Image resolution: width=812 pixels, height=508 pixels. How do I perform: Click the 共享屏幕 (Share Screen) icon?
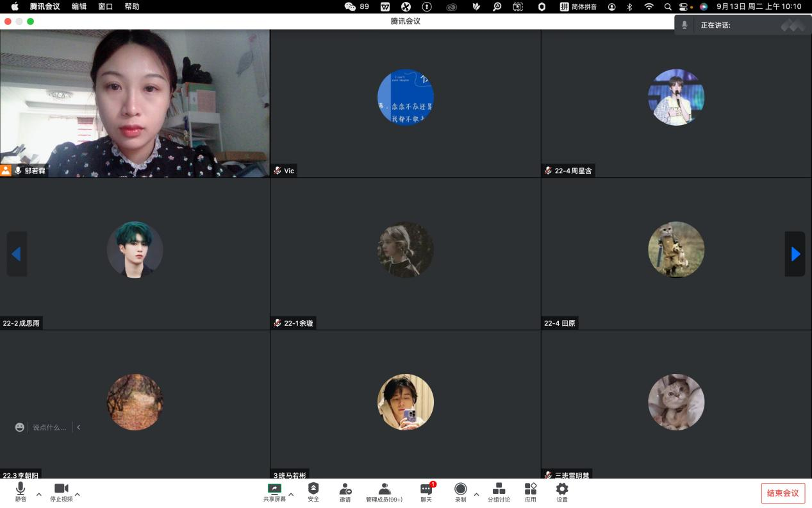tap(274, 489)
